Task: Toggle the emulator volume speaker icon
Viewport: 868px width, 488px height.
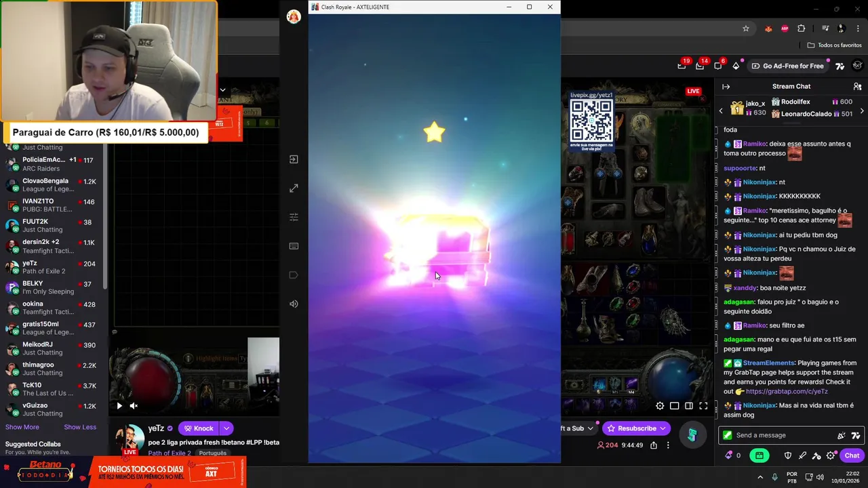Action: 294,304
